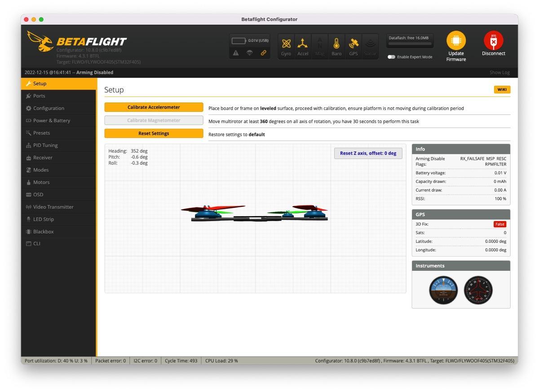Click the Sats count value
Screen dimensions: 539x392
point(505,233)
